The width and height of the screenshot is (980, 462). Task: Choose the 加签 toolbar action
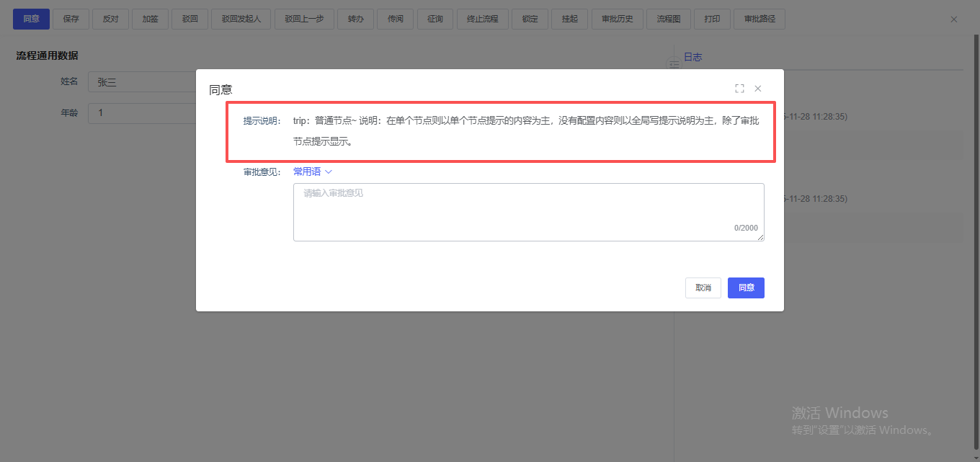pos(150,19)
